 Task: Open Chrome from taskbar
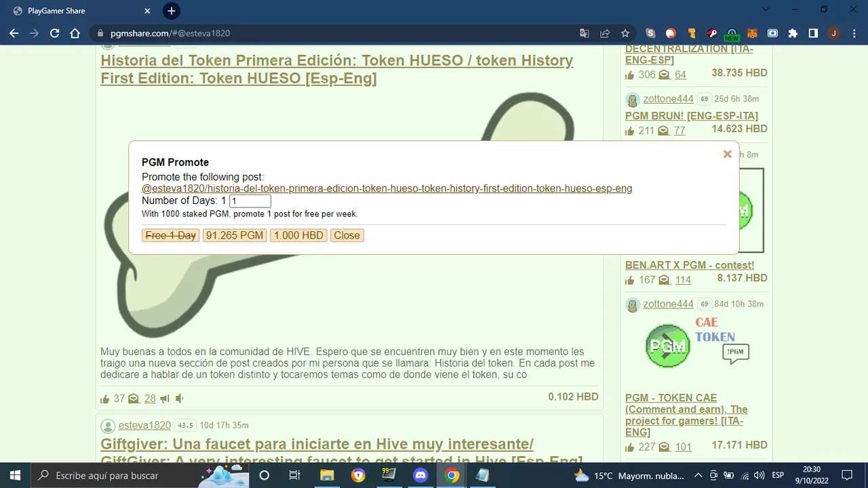[452, 475]
